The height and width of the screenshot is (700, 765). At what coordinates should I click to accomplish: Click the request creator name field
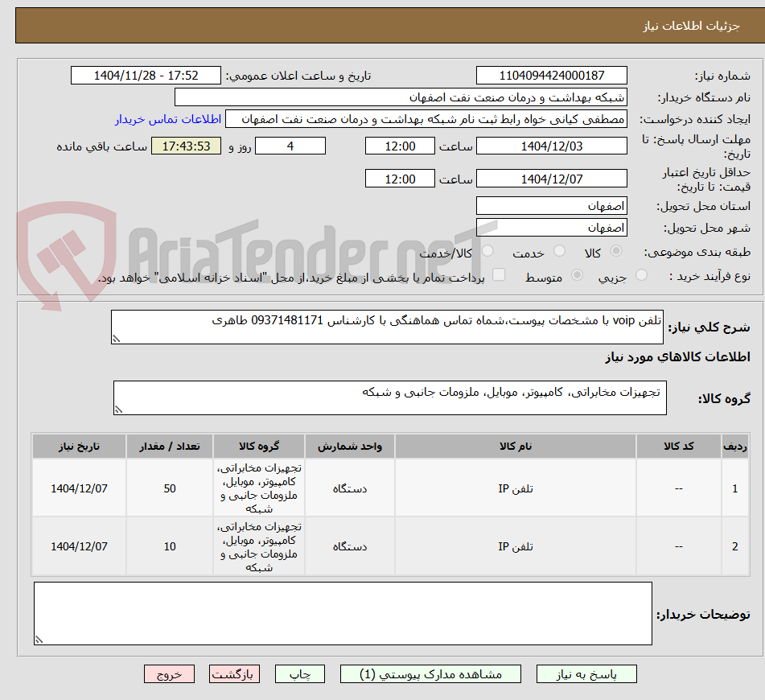point(426,119)
